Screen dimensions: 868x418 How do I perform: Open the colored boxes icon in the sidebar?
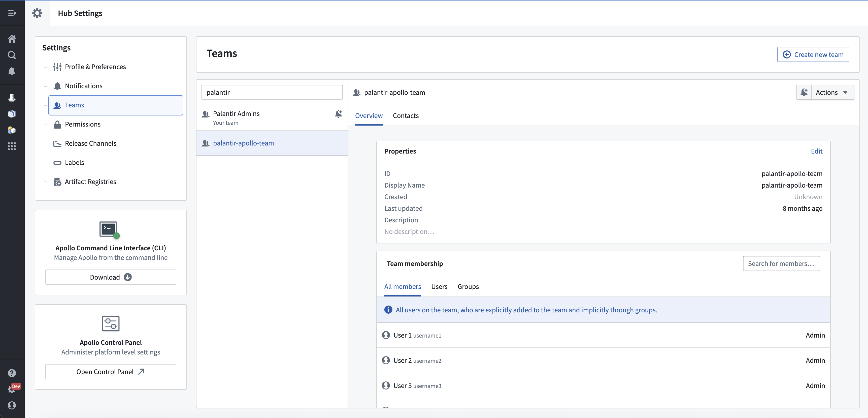pos(12,130)
